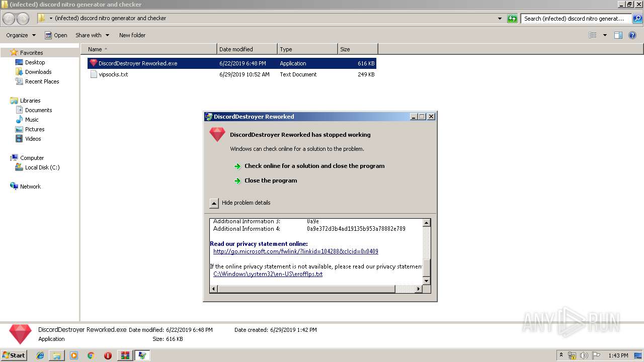Viewport: 644px width, 362px height.
Task: Launch Opera browser from taskbar
Action: pyautogui.click(x=108, y=355)
